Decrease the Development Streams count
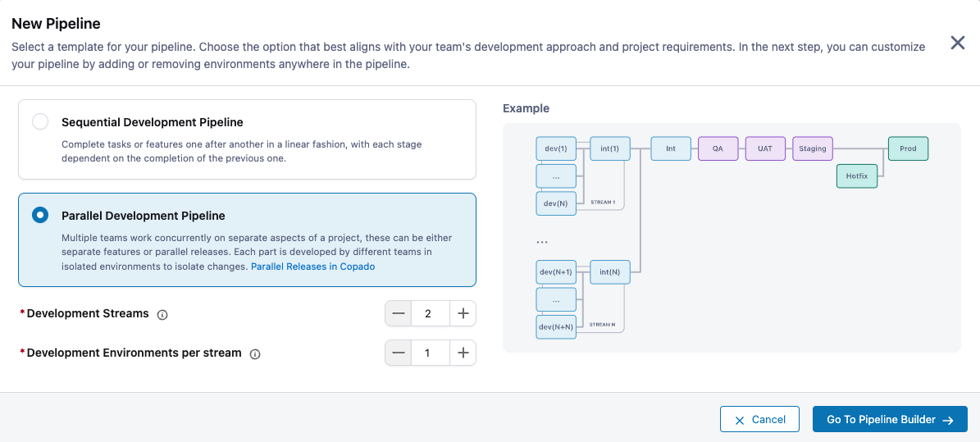 [x=398, y=313]
